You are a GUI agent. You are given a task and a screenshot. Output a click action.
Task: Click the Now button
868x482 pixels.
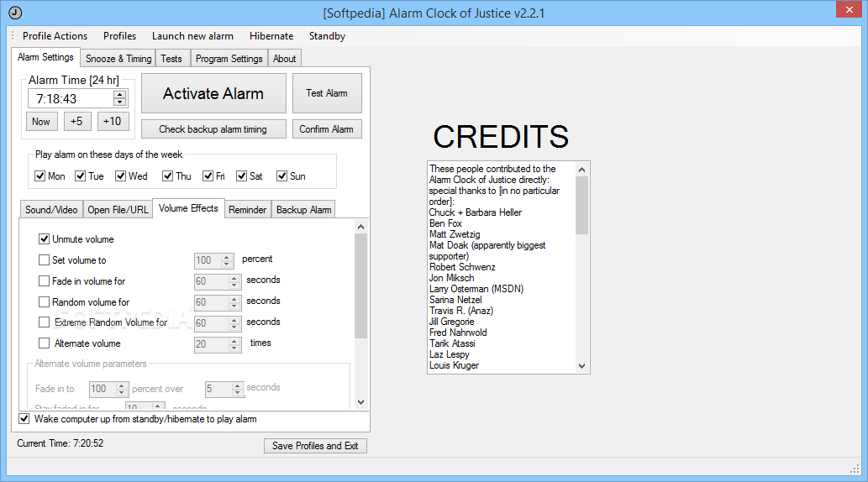(x=41, y=122)
